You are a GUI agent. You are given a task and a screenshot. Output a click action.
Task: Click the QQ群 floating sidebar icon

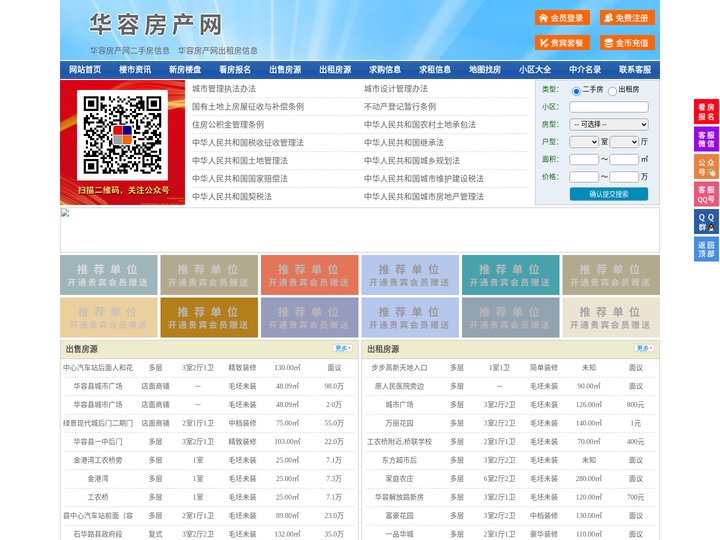pos(706,222)
